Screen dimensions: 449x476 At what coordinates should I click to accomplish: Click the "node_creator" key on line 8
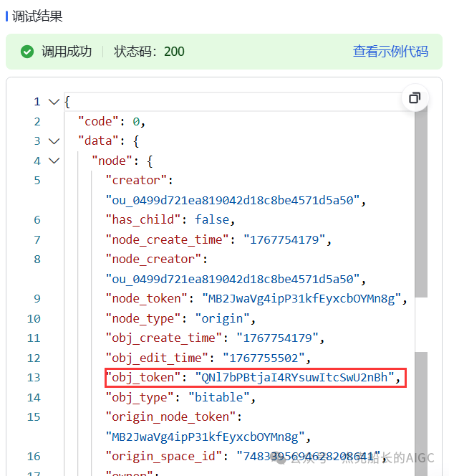(x=153, y=260)
